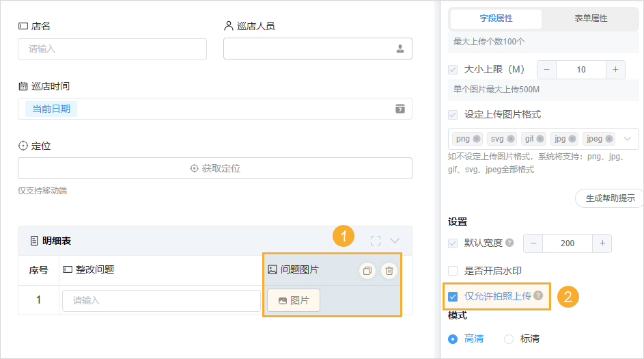The image size is (644, 359).
Task: Open the calendar icon in 巡店时间 field
Action: click(x=400, y=109)
